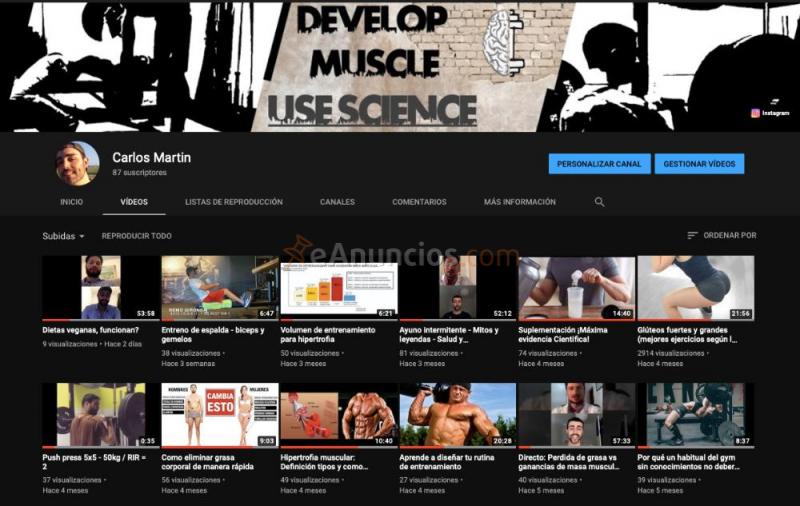Click the search magnifier icon in channel tabs
The width and height of the screenshot is (800, 506).
599,202
